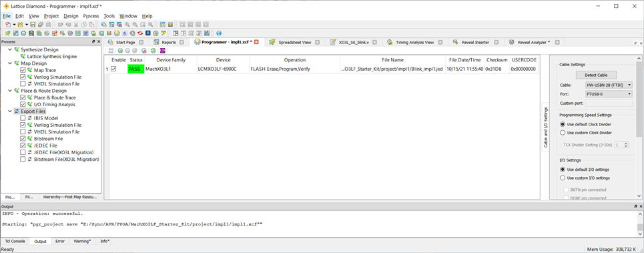Enable the IBIS Model checkbox
Image resolution: width=644 pixels, height=253 pixels.
tap(23, 118)
